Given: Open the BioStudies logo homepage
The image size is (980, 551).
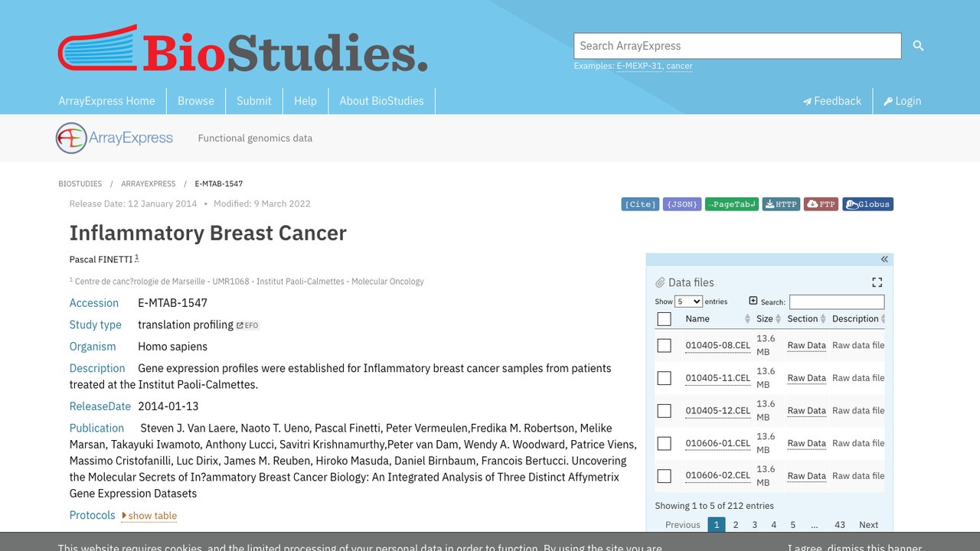Looking at the screenshot, I should [x=243, y=48].
